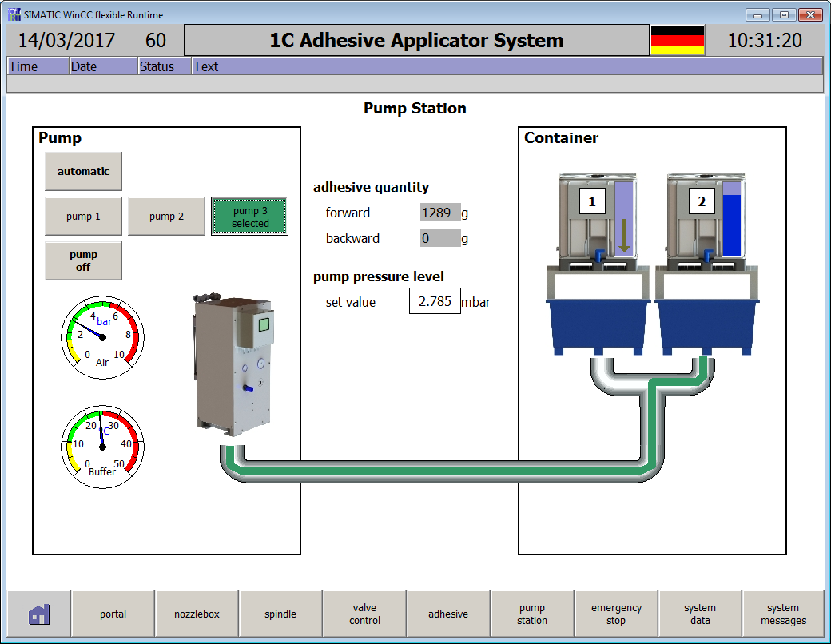Select pump 1

click(83, 216)
